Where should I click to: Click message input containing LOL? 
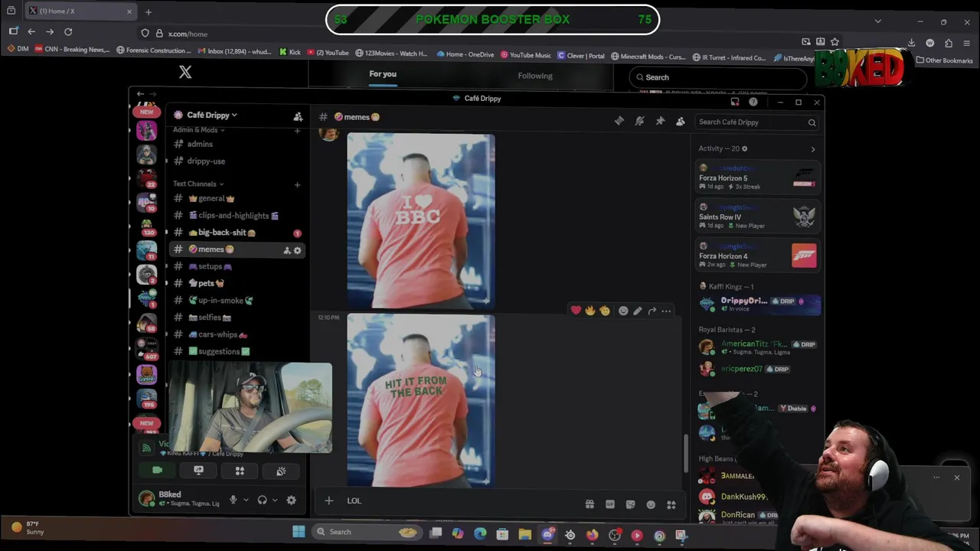click(459, 500)
